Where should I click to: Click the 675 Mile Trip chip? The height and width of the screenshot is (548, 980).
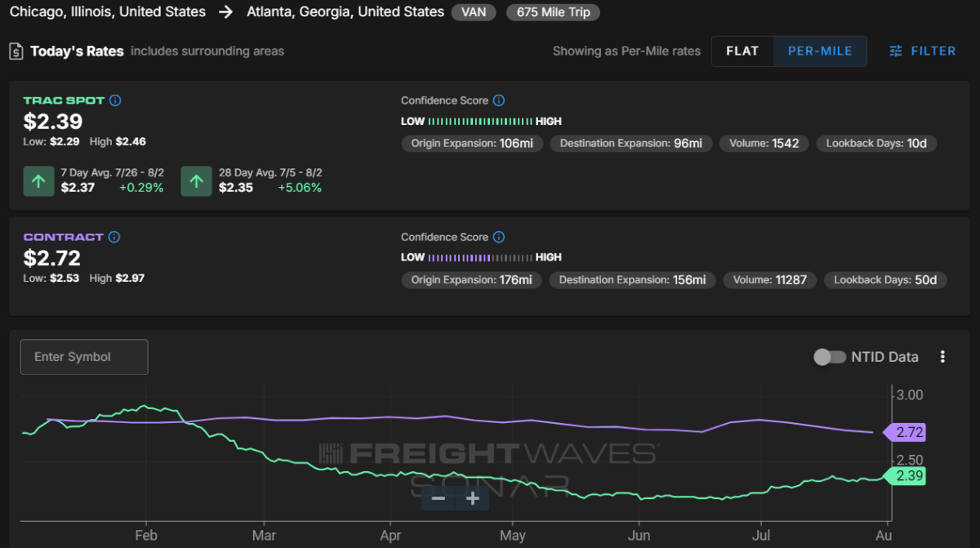coord(553,12)
